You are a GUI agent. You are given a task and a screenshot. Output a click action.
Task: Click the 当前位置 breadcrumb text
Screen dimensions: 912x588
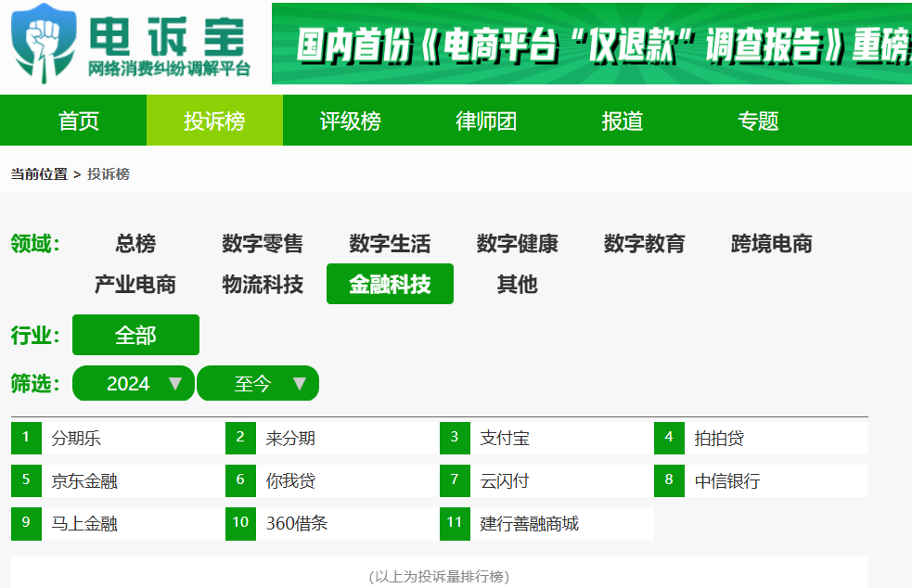pos(39,174)
